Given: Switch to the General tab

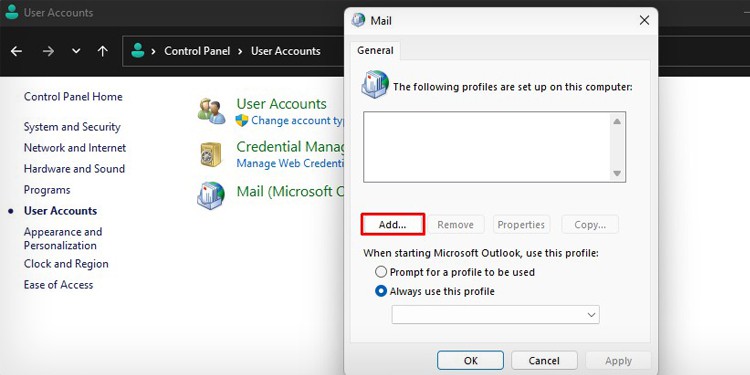Looking at the screenshot, I should point(375,50).
